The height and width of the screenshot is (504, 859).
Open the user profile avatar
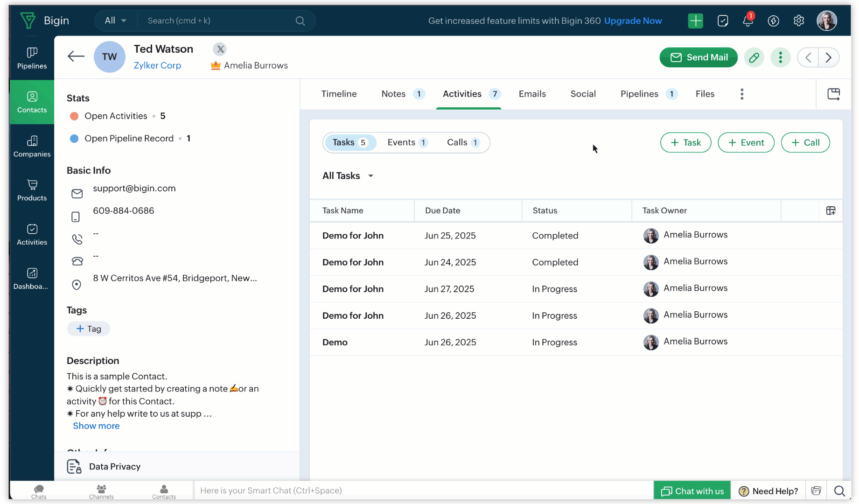(x=826, y=21)
